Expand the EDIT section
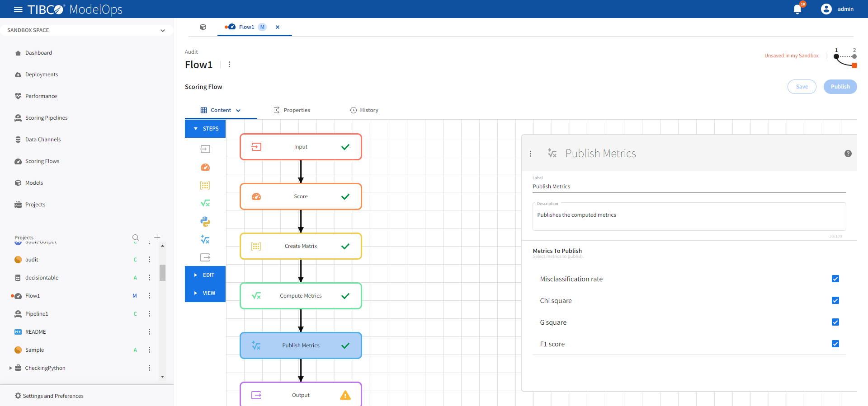The image size is (868, 406). tap(205, 275)
